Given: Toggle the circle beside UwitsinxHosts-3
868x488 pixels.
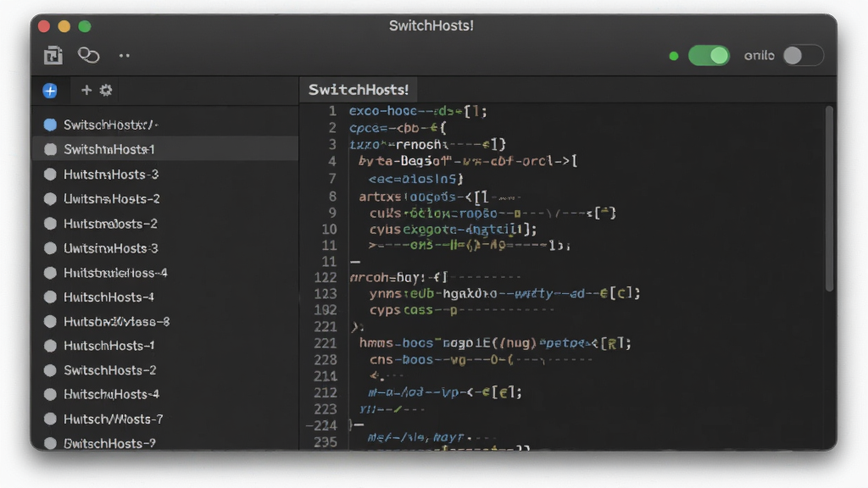Looking at the screenshot, I should click(x=50, y=248).
